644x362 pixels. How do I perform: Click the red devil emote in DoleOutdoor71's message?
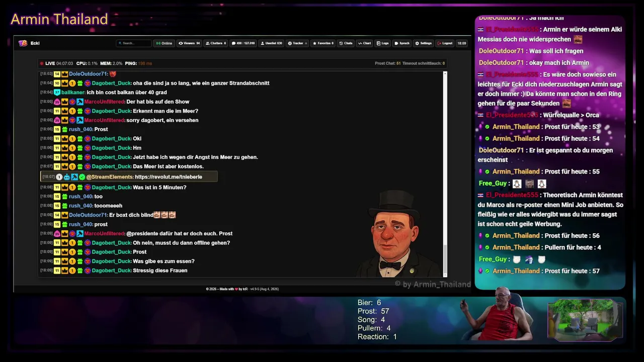(113, 74)
